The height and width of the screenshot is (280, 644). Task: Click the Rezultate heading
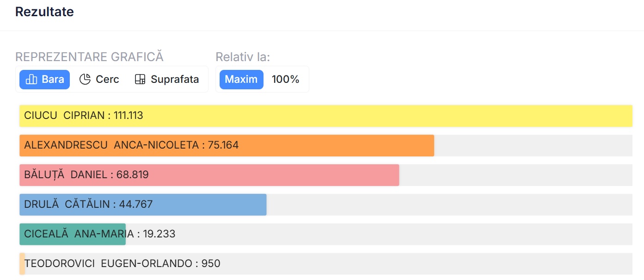click(x=44, y=12)
